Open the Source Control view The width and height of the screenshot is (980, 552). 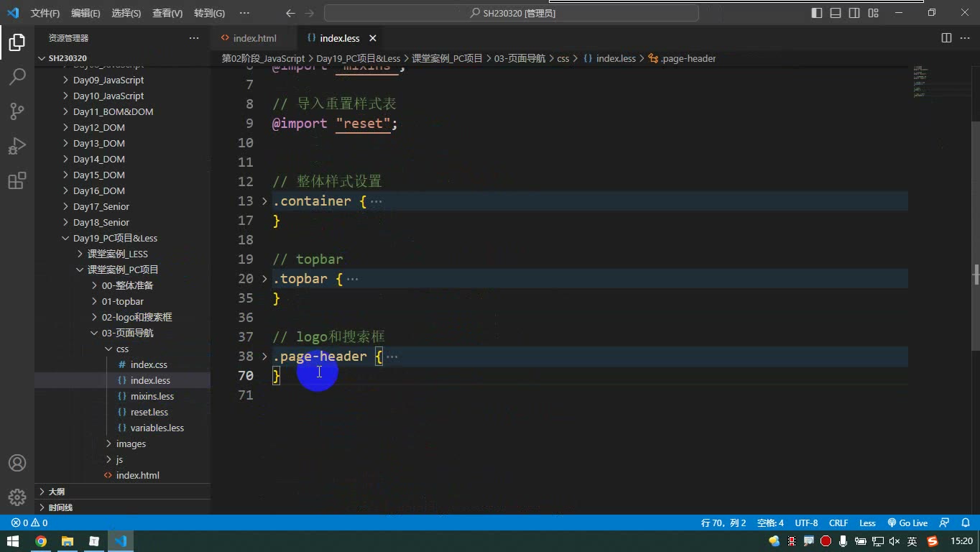click(x=17, y=111)
